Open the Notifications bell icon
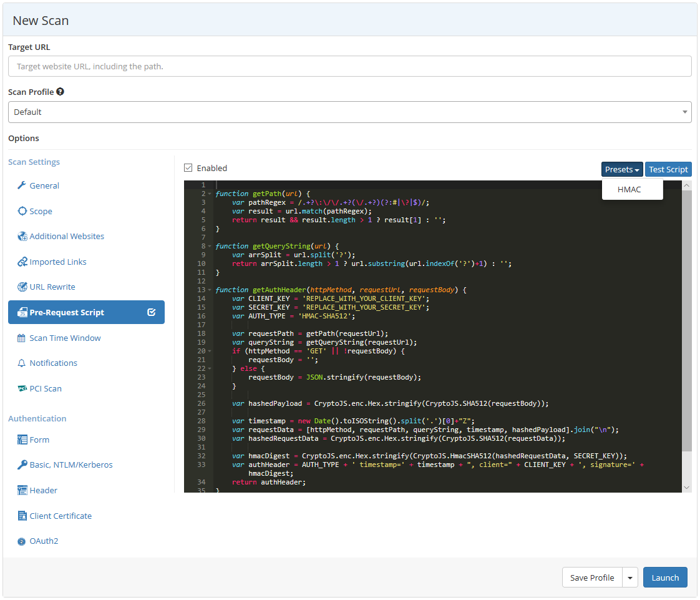 22,363
